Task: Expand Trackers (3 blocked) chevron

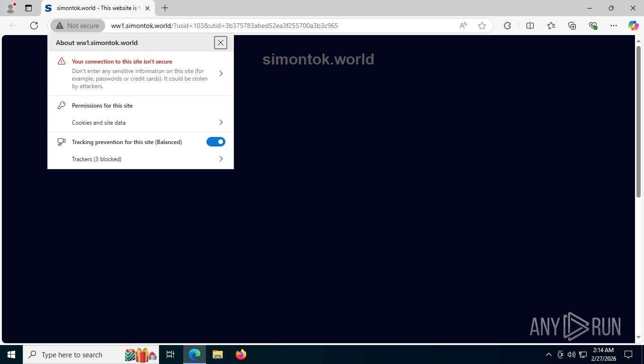Action: 221,159
